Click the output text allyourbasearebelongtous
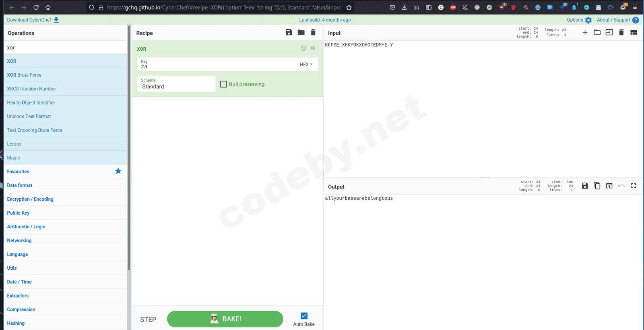The image size is (644, 330). 359,198
